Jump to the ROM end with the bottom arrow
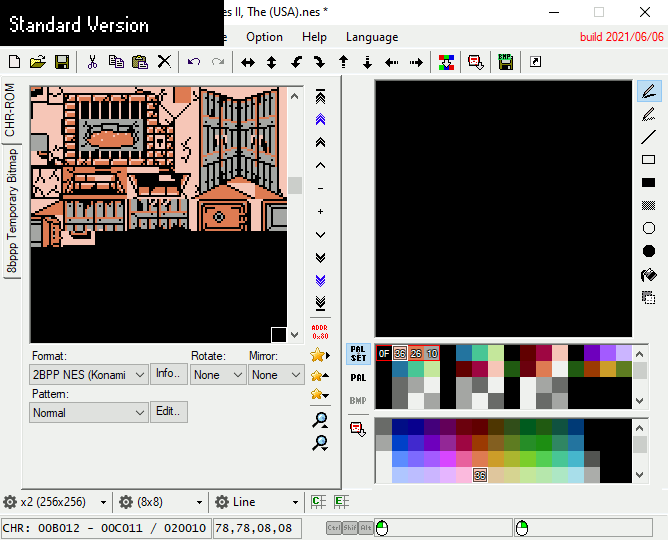Image resolution: width=668 pixels, height=540 pixels. click(x=320, y=303)
